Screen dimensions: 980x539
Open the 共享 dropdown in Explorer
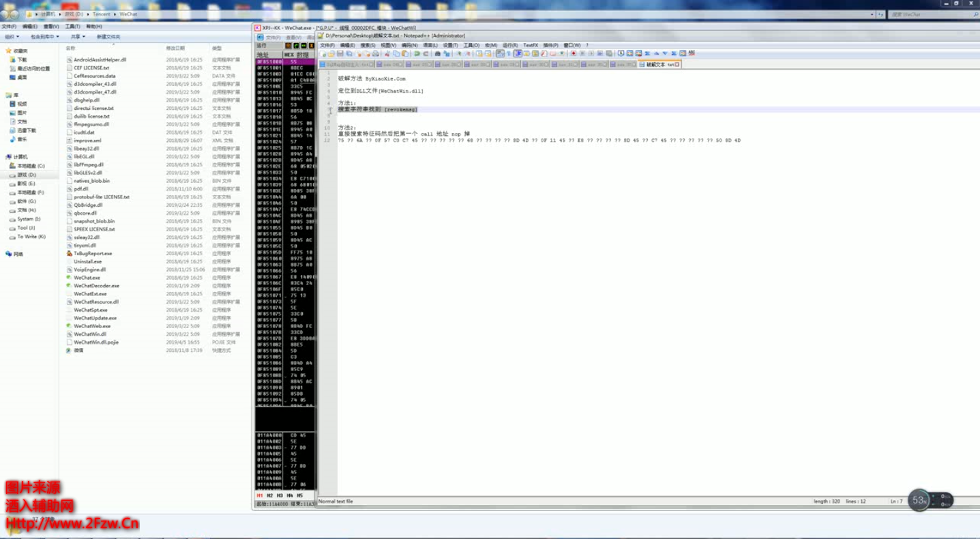pyautogui.click(x=78, y=37)
